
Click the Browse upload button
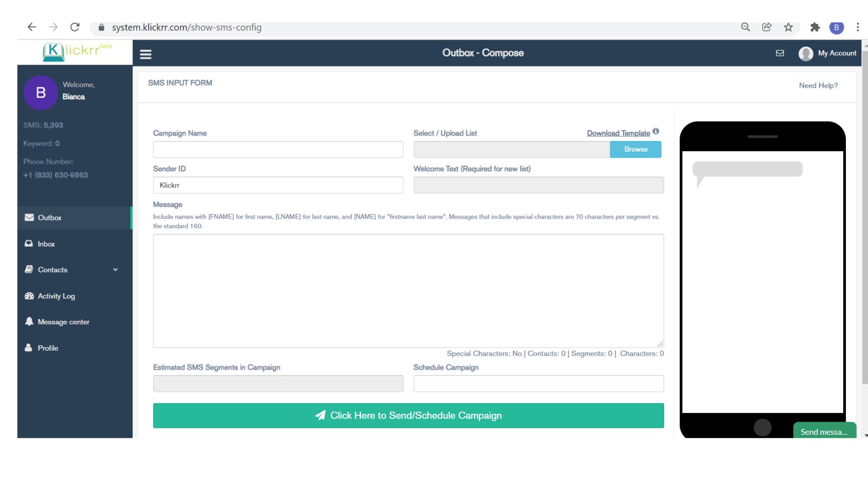(635, 150)
